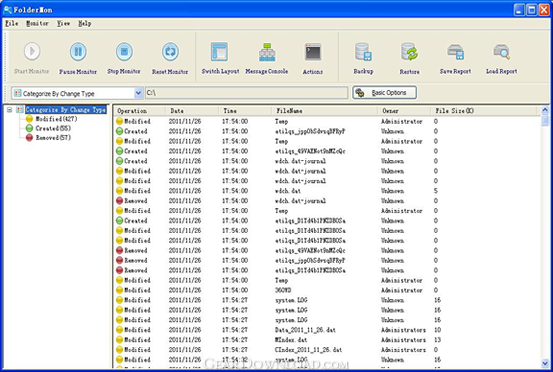The image size is (553, 372).
Task: Sort by FileName column header
Action: [325, 111]
